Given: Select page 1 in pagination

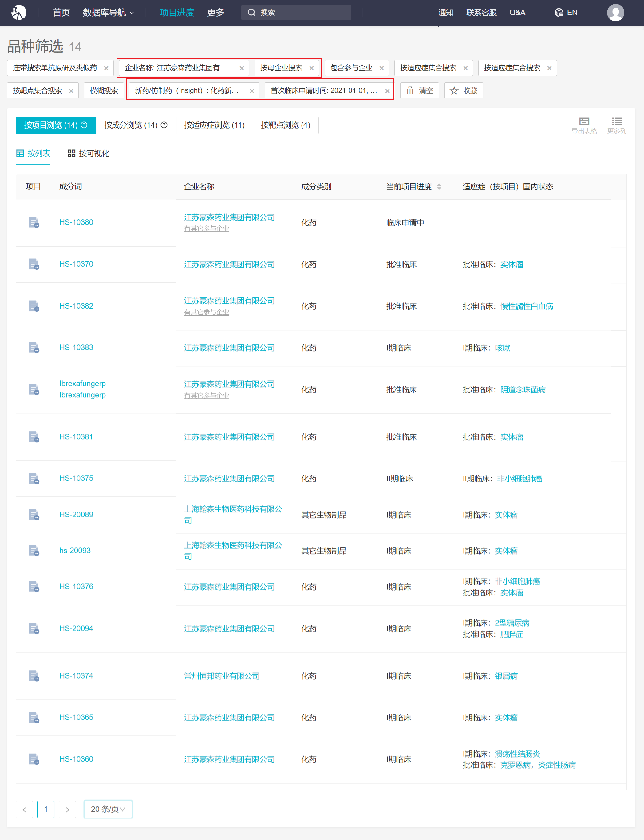Looking at the screenshot, I should coord(45,809).
